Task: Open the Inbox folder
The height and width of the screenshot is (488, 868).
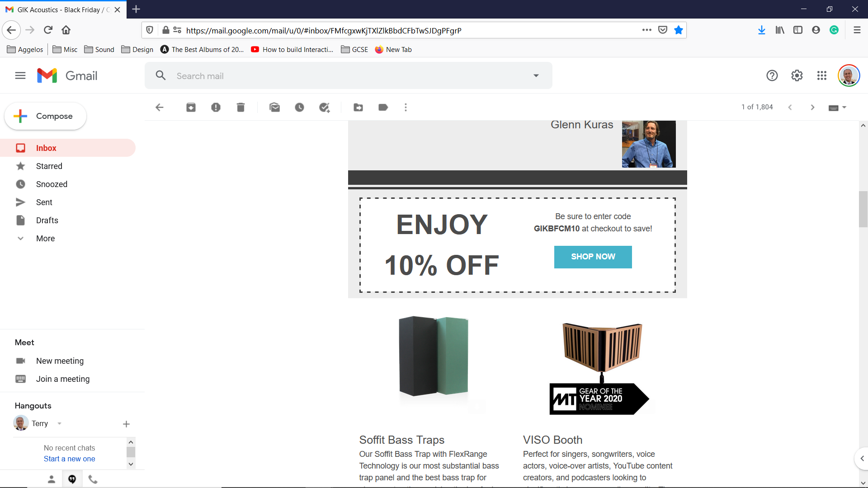Action: tap(68, 148)
